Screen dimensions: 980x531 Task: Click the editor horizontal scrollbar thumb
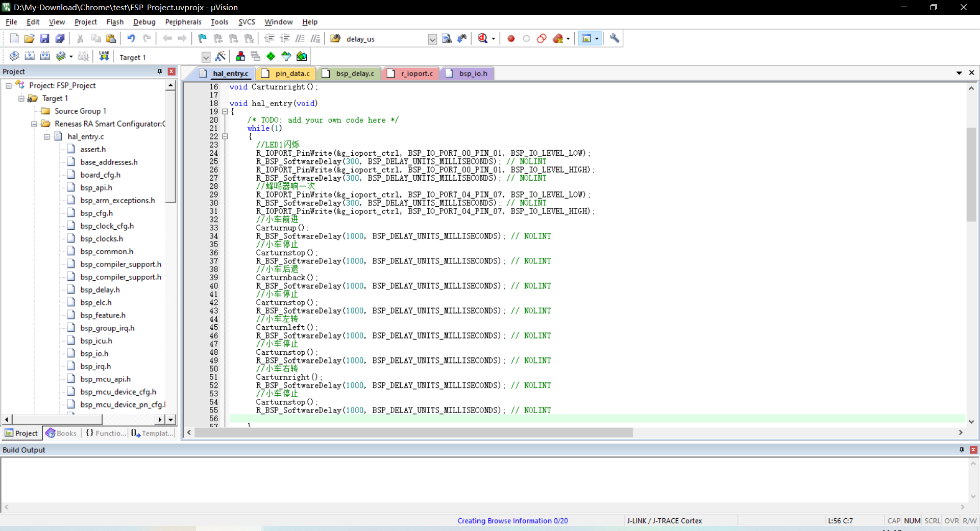click(x=413, y=432)
